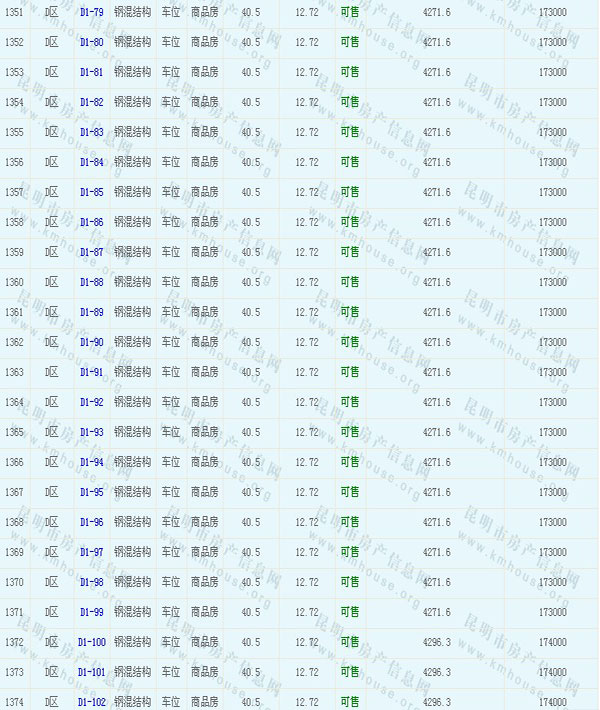
Task: Open the D1-79 parking unit link
Action: coord(91,12)
